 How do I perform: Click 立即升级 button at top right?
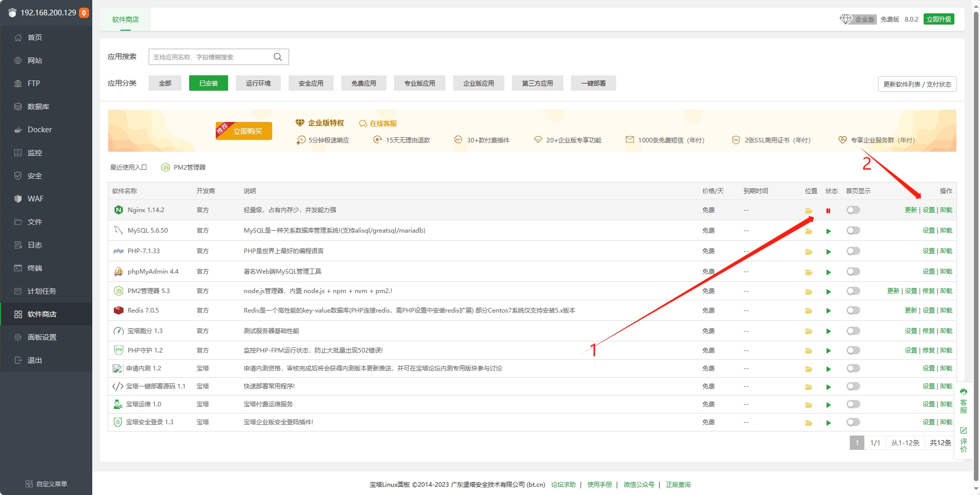pyautogui.click(x=939, y=19)
